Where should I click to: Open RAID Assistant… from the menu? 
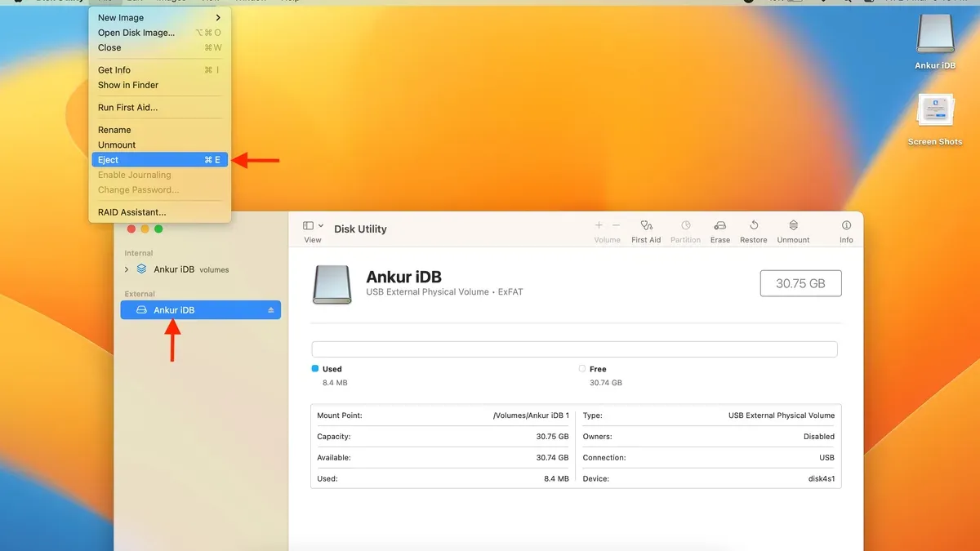coord(160,212)
